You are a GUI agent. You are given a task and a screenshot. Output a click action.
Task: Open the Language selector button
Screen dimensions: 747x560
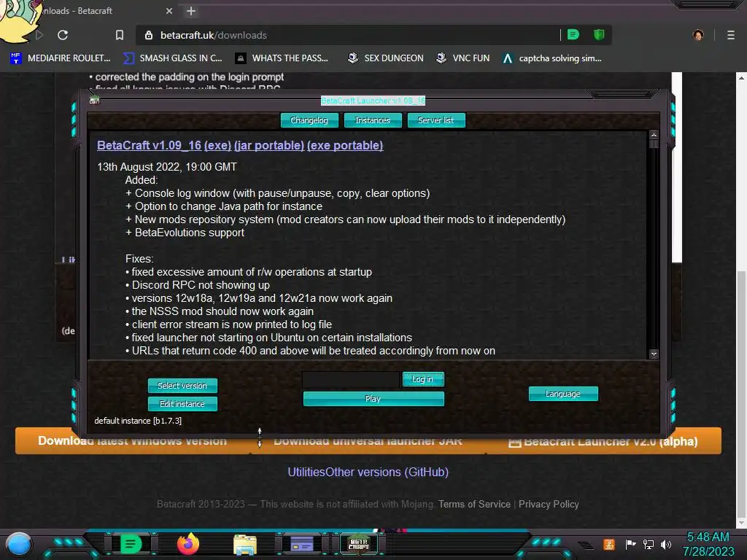(x=563, y=394)
